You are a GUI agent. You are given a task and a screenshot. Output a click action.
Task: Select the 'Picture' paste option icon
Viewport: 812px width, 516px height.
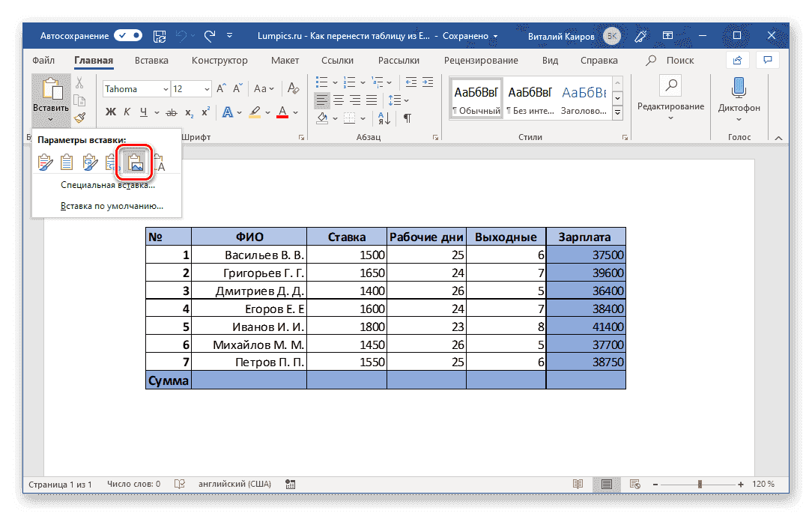[x=136, y=162]
